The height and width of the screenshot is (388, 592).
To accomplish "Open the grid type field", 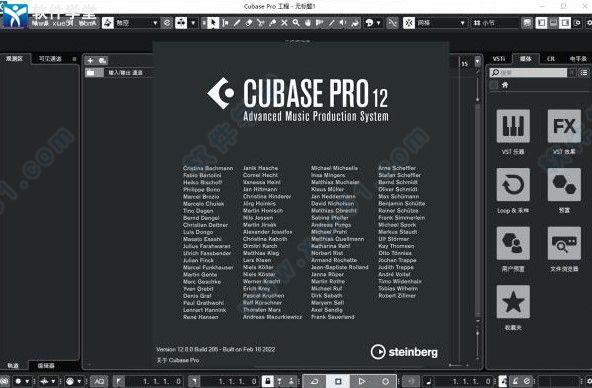I will [495, 23].
